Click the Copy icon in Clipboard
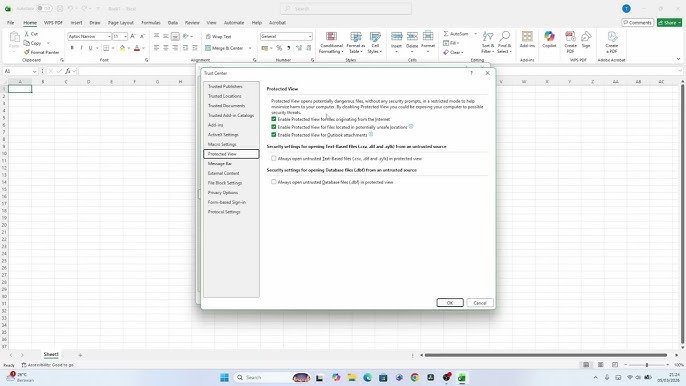This screenshot has width=686, height=386. (27, 43)
